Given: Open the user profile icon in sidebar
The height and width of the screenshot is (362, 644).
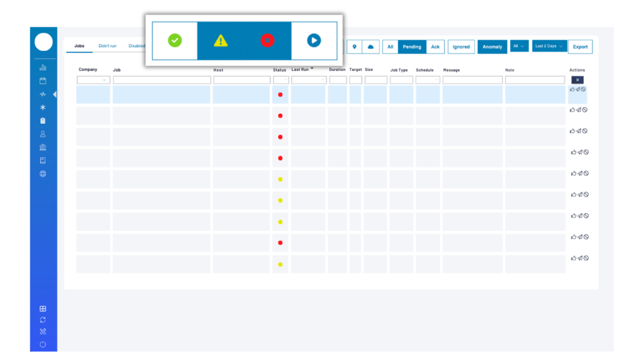Looking at the screenshot, I should tap(43, 134).
